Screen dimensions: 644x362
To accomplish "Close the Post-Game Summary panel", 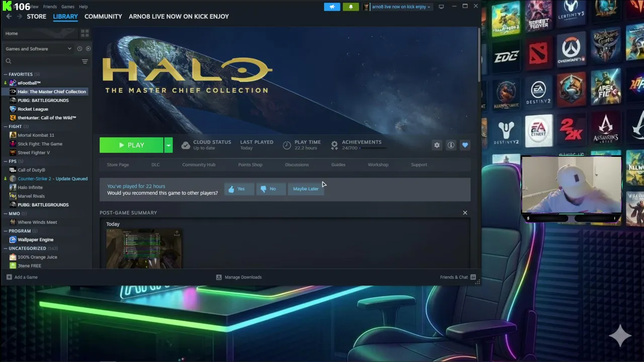I will tap(465, 213).
